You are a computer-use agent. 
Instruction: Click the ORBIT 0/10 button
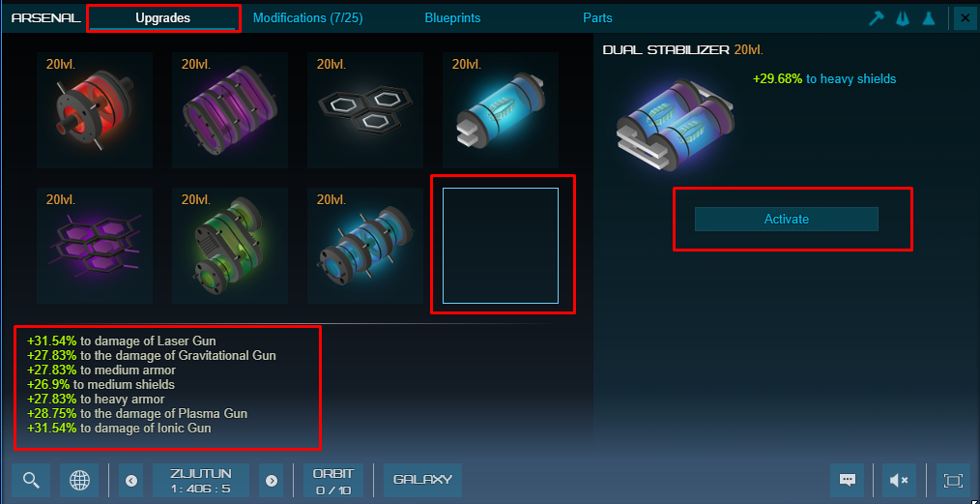(333, 480)
